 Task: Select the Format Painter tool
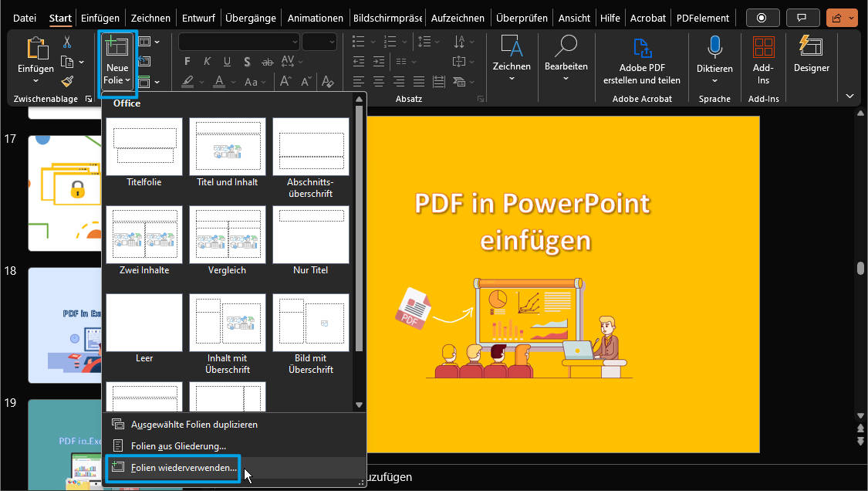(x=68, y=80)
